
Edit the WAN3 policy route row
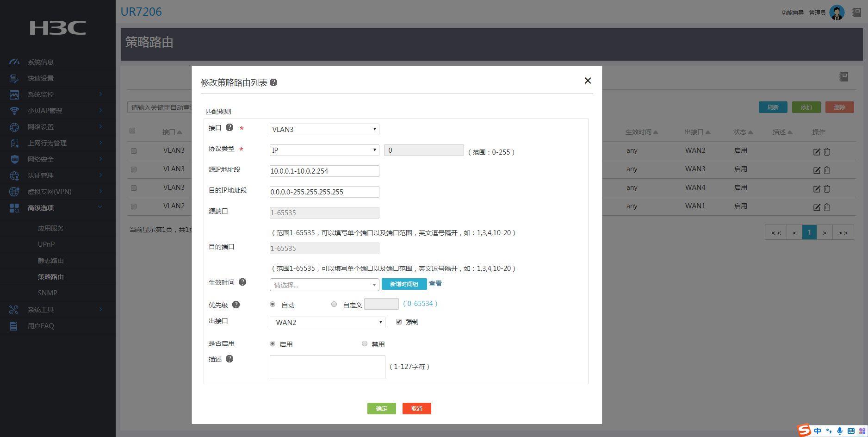tap(817, 170)
